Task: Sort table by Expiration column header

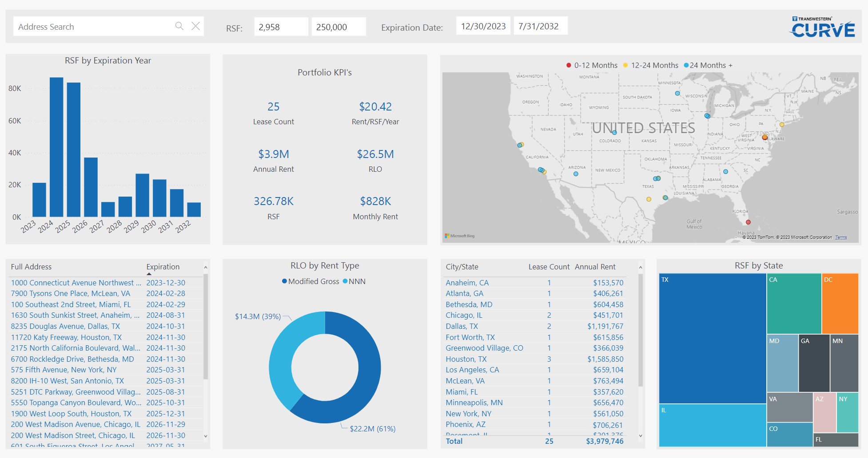Action: (x=163, y=267)
